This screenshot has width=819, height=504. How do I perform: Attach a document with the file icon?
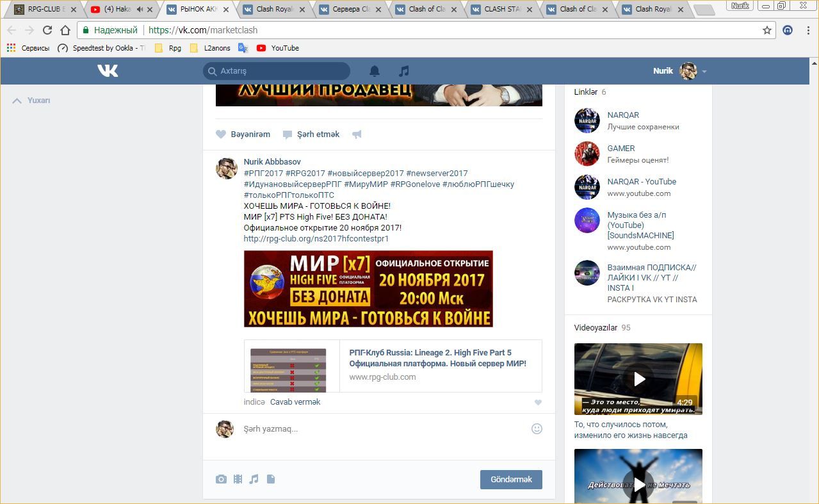pos(271,479)
